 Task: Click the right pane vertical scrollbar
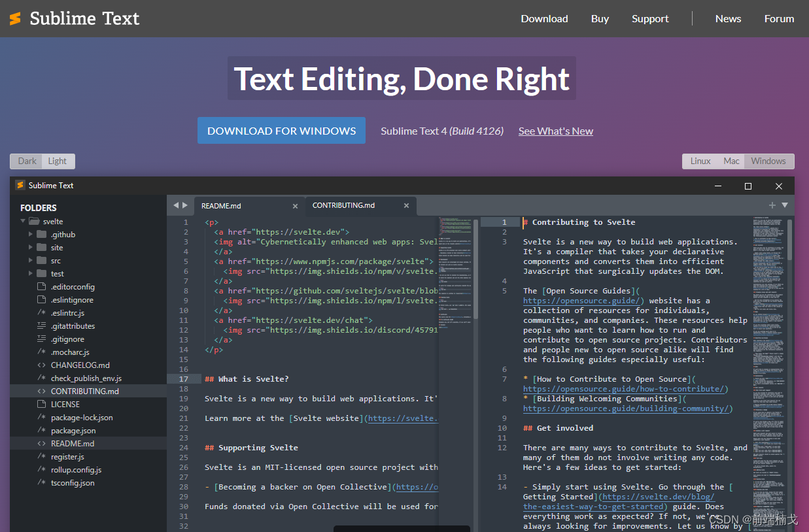(789, 239)
